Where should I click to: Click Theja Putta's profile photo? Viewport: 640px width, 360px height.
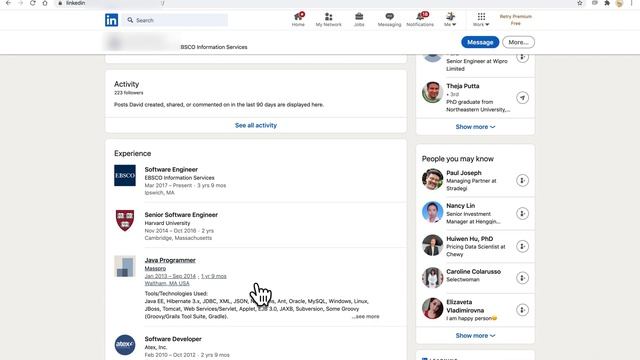coord(432,92)
